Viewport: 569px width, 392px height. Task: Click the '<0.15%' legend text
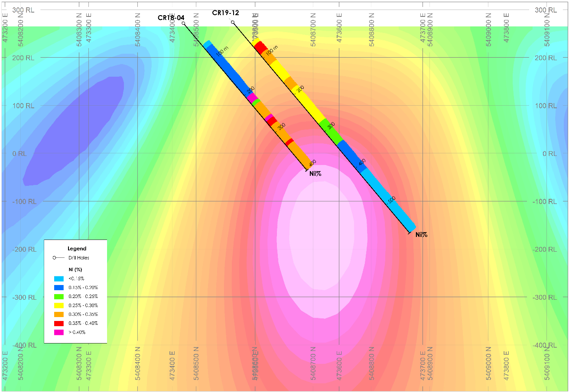(x=77, y=279)
